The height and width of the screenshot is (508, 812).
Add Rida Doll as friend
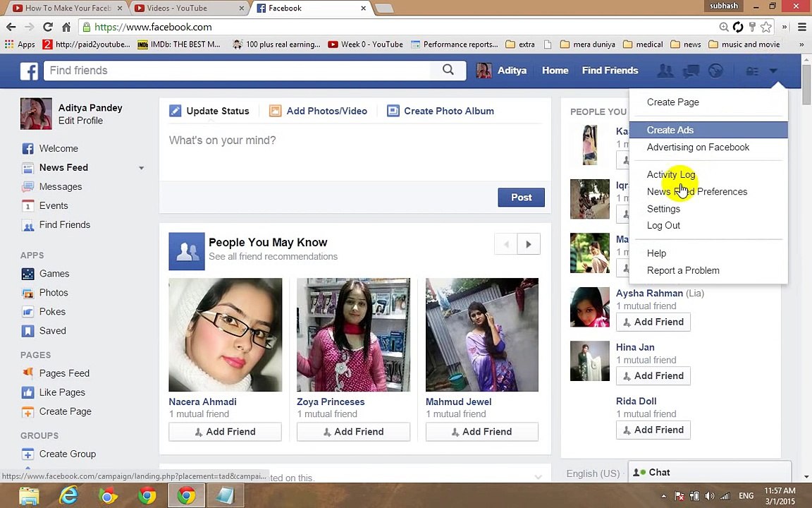pos(653,430)
